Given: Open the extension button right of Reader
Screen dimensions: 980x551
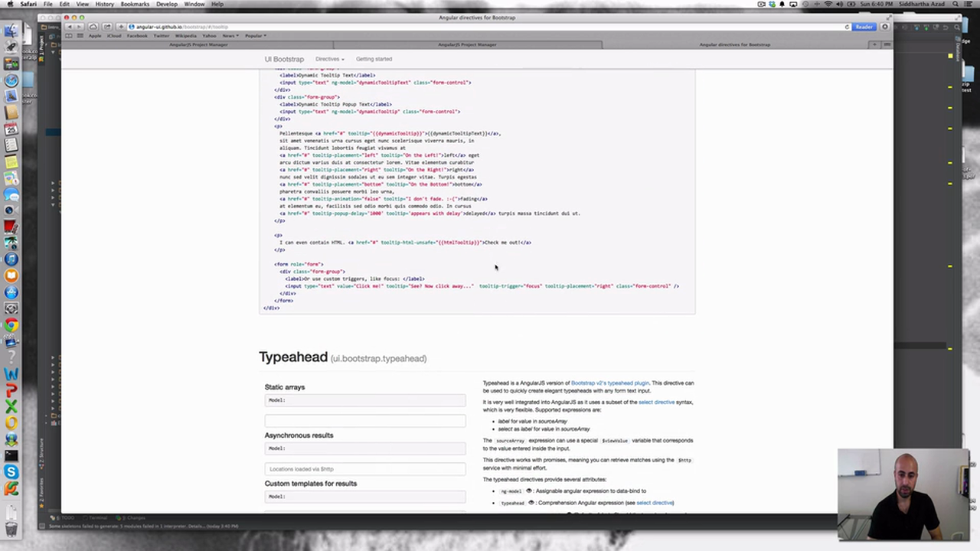Looking at the screenshot, I should (x=885, y=27).
